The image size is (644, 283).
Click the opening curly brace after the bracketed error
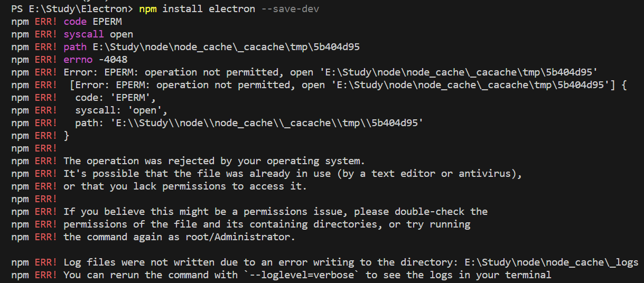click(624, 85)
